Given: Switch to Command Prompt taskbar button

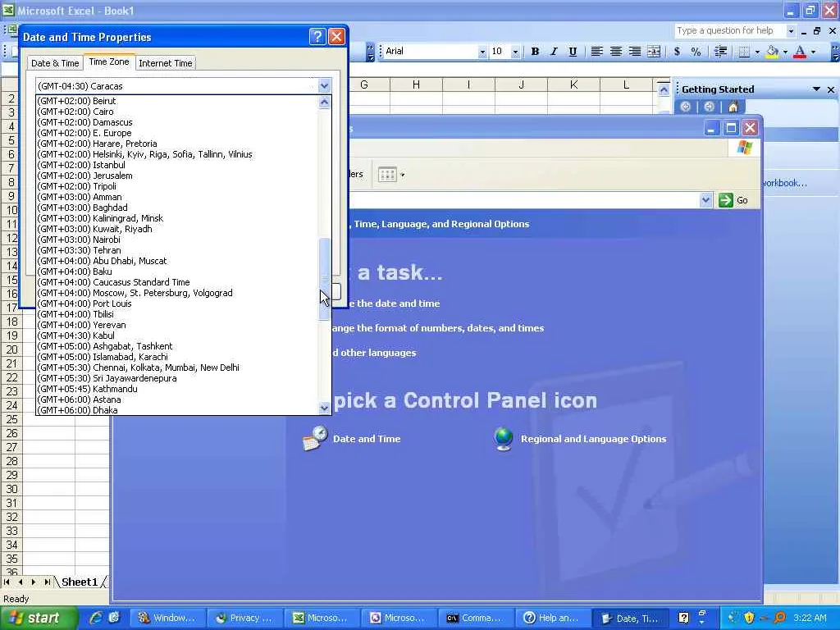Looking at the screenshot, I should [476, 619].
